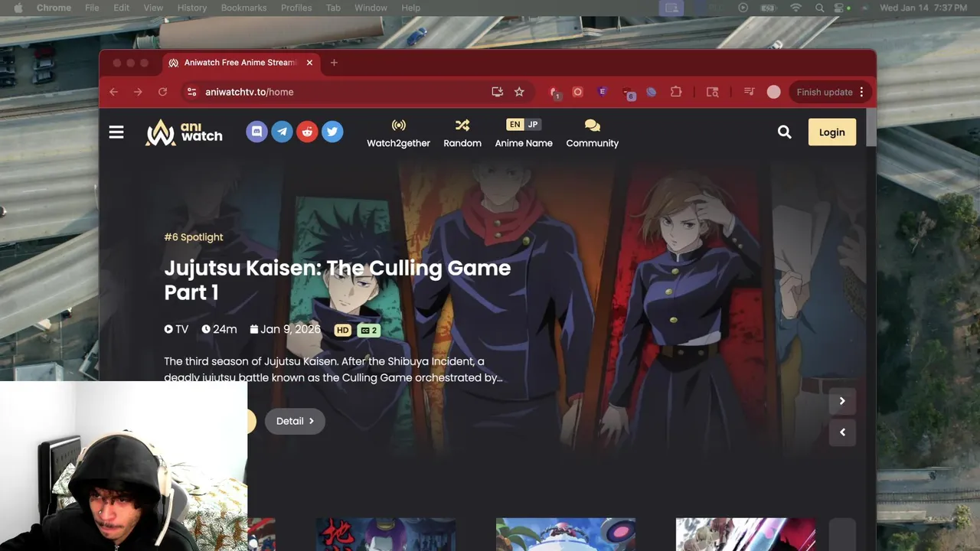Open the Community page
This screenshot has height=551, width=980.
[592, 133]
